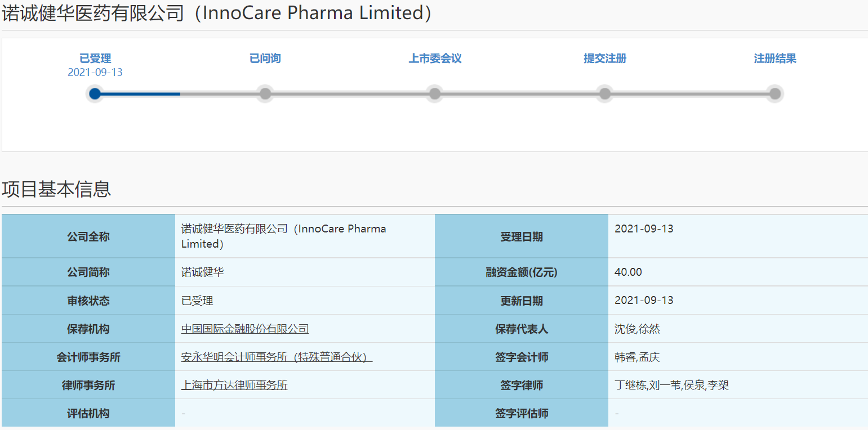The image size is (868, 430).
Task: Click the 受理日期 value 2021-09-13
Action: pos(644,229)
